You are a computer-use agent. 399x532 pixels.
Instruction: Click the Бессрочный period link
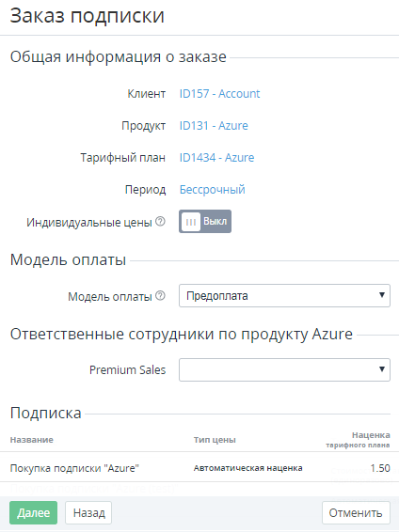coord(213,189)
